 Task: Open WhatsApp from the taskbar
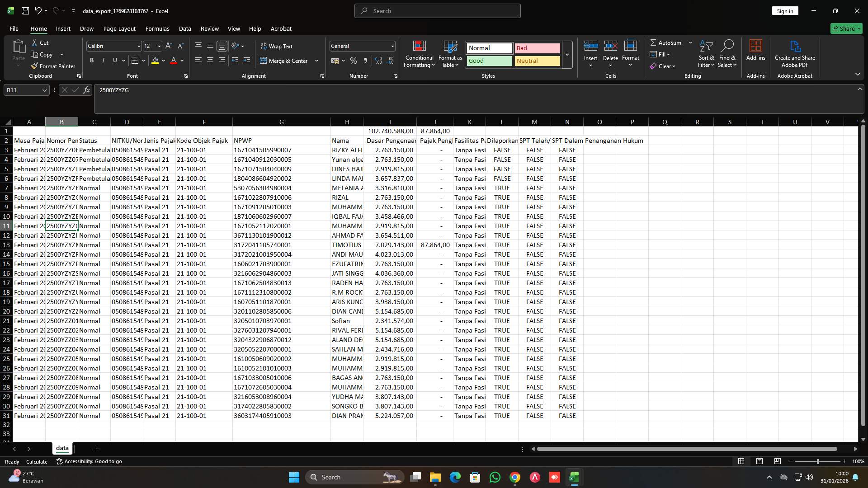pyautogui.click(x=495, y=477)
